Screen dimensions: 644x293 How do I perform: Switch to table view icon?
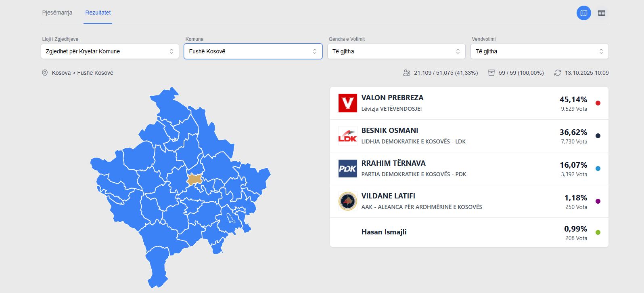[601, 13]
